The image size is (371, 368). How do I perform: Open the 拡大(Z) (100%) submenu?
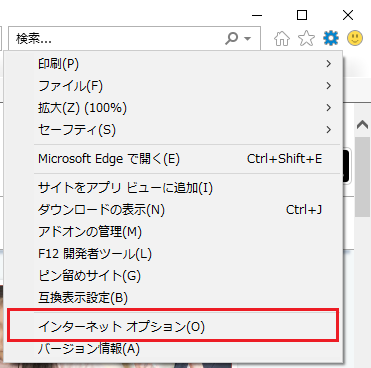pyautogui.click(x=173, y=108)
